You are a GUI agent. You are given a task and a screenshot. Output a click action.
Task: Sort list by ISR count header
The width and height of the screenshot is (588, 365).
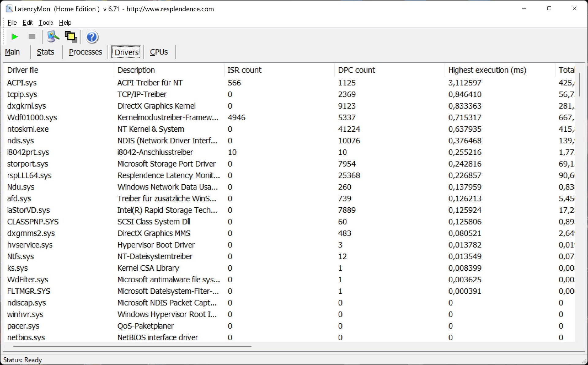[x=244, y=70]
